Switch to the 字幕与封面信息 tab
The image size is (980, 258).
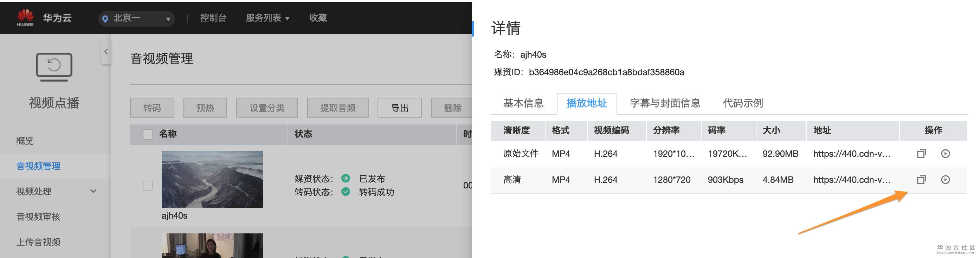pos(665,103)
